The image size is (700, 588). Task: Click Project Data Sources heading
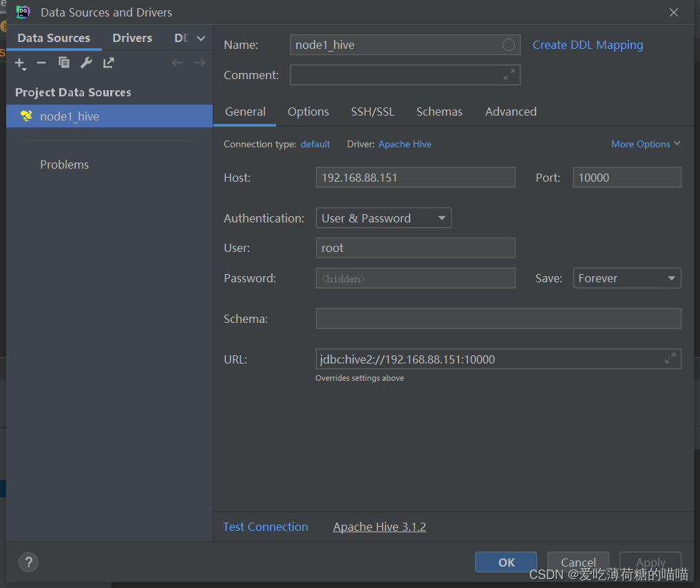click(73, 92)
